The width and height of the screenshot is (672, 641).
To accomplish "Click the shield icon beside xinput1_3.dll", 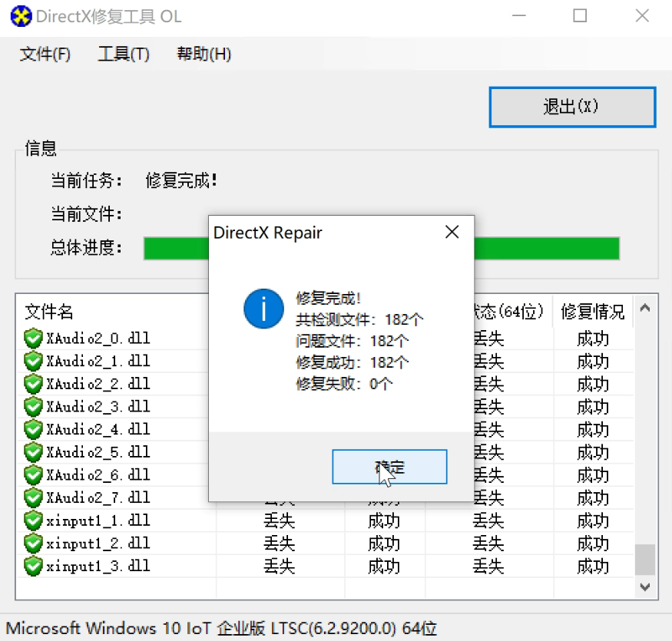I will 33,566.
